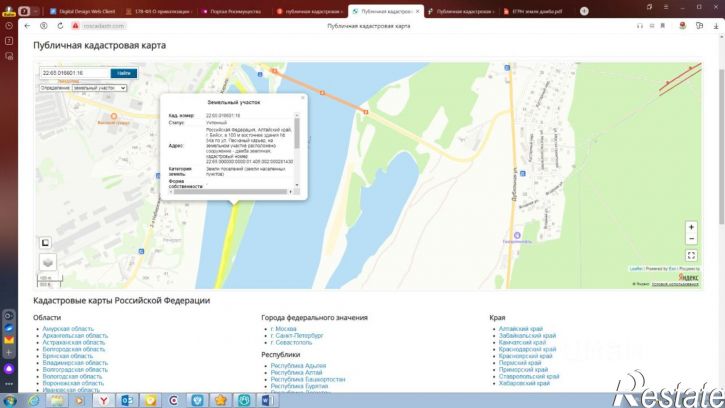The width and height of the screenshot is (725, 408).
Task: Open Microsoft Word from the taskbar
Action: (x=268, y=399)
